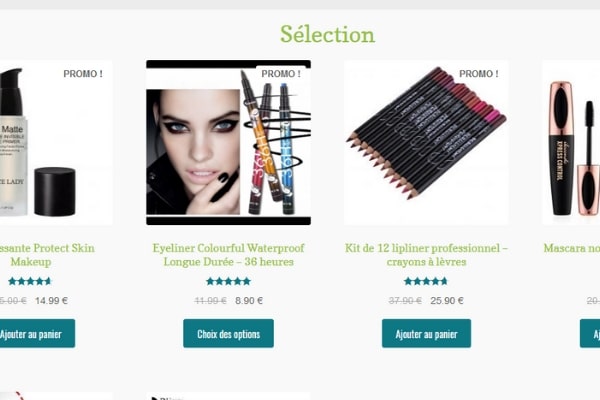Open the Mascara product title link
Image resolution: width=600 pixels, height=400 pixels.
click(572, 248)
